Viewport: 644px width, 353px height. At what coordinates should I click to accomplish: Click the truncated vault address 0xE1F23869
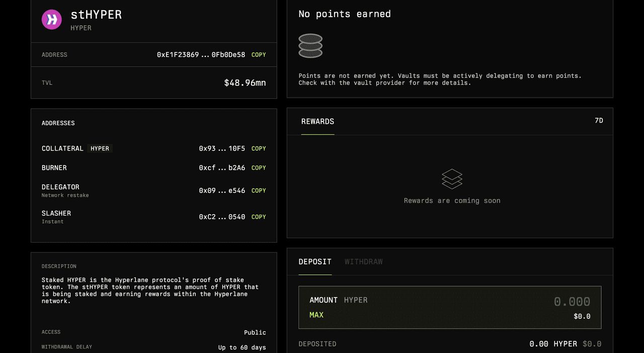coord(201,55)
